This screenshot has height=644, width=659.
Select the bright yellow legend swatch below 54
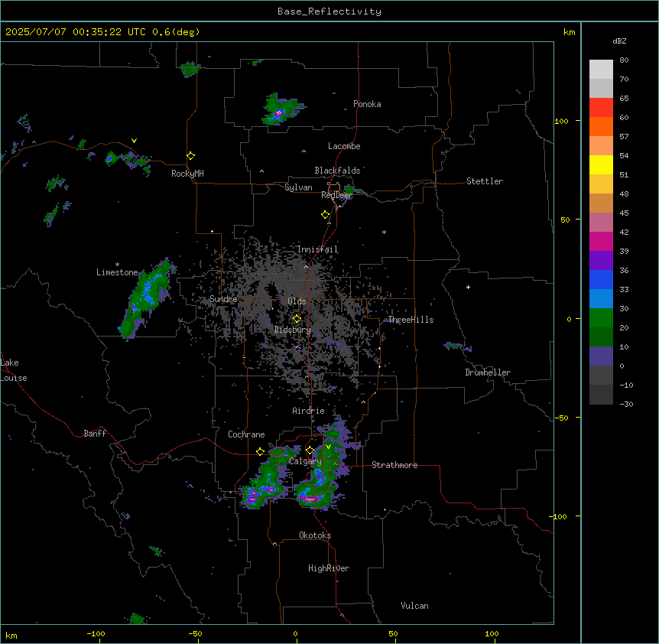pyautogui.click(x=601, y=164)
